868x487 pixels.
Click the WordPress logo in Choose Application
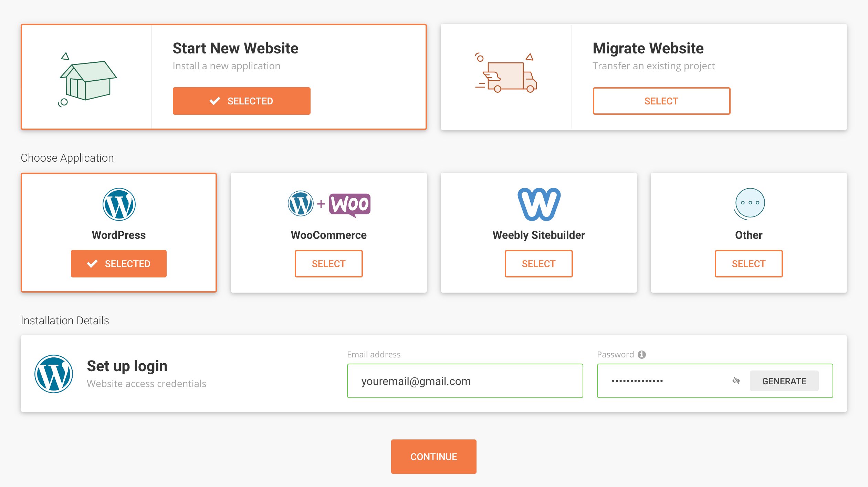pyautogui.click(x=119, y=204)
